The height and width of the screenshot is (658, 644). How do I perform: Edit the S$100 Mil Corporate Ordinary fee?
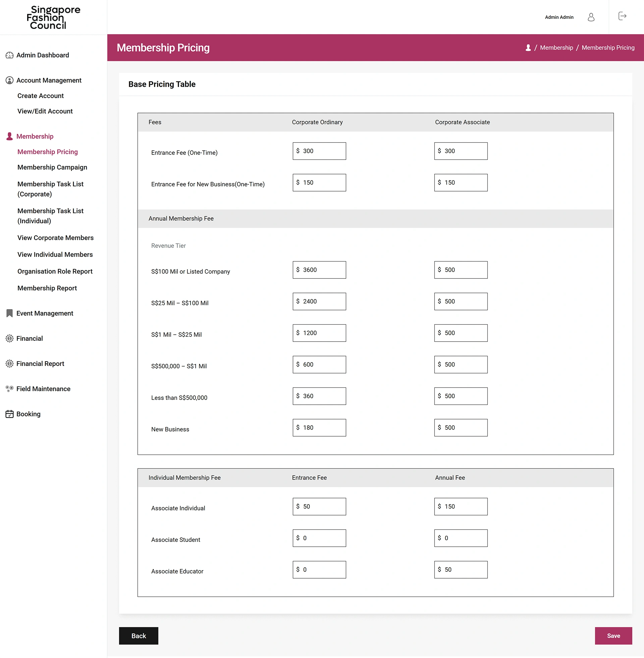(x=319, y=270)
